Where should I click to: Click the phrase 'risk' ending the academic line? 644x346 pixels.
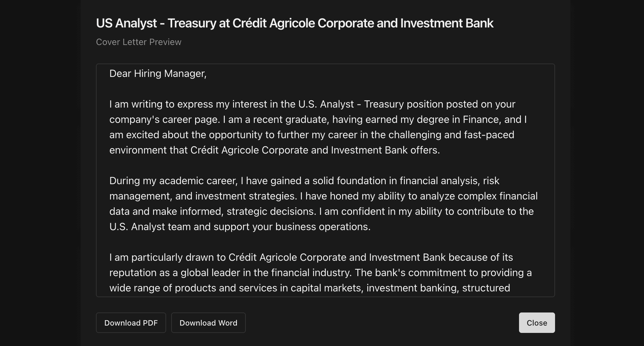click(491, 181)
